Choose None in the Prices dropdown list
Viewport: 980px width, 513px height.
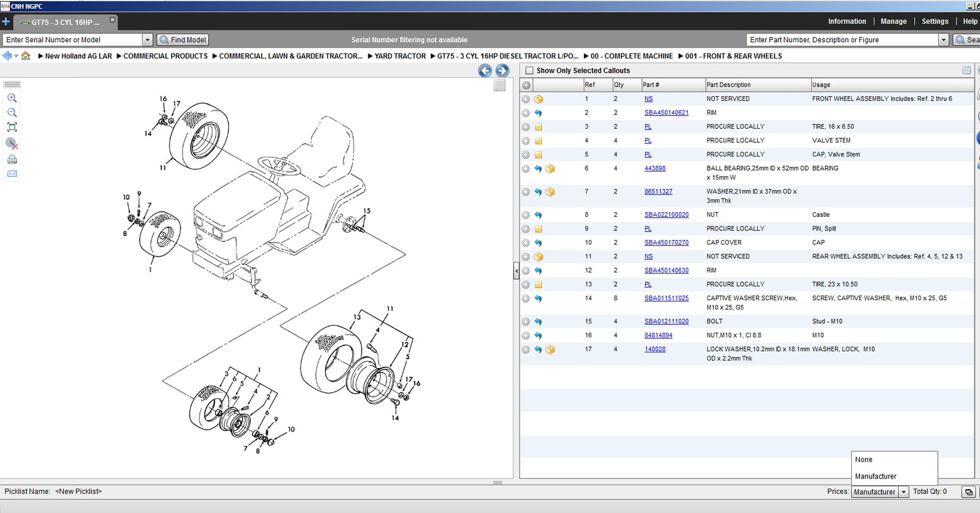click(x=864, y=459)
